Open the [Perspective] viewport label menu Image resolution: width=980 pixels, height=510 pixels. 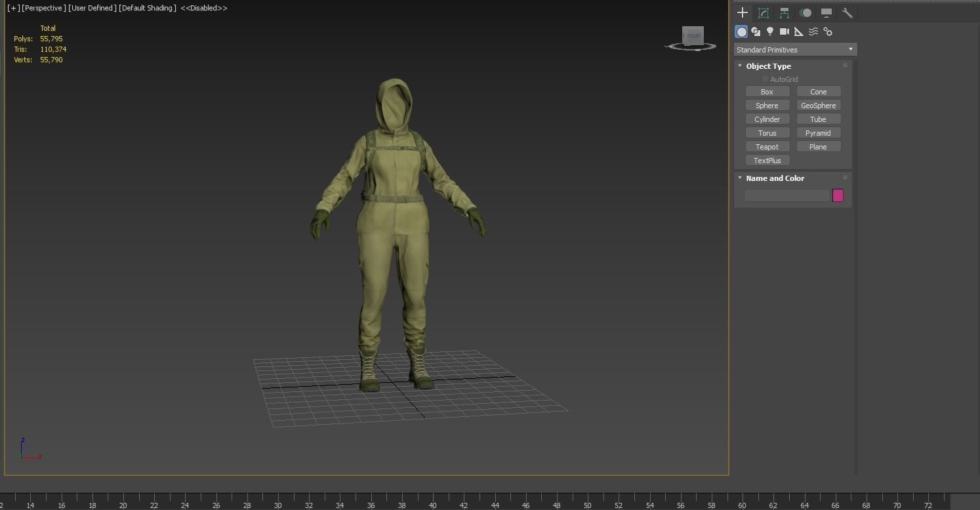click(x=44, y=8)
